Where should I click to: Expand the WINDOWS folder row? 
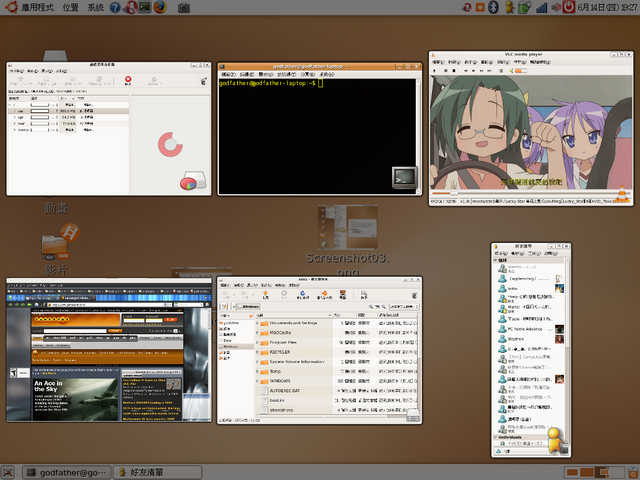(x=258, y=381)
